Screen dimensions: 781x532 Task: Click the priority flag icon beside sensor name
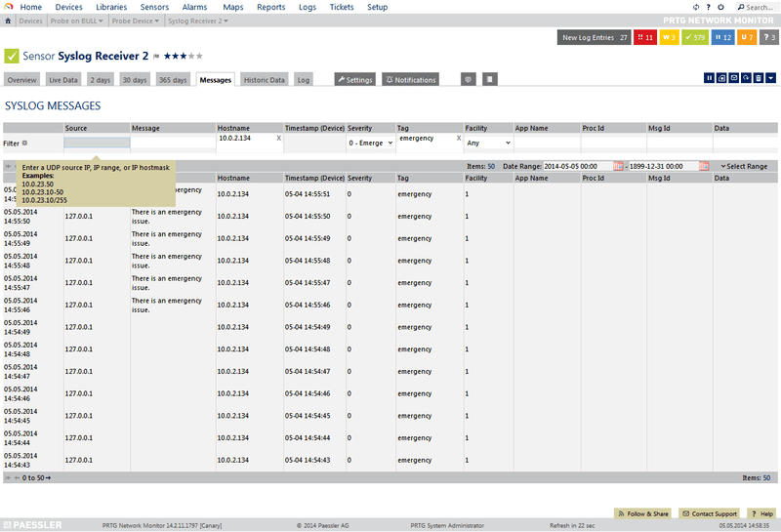pyautogui.click(x=156, y=57)
